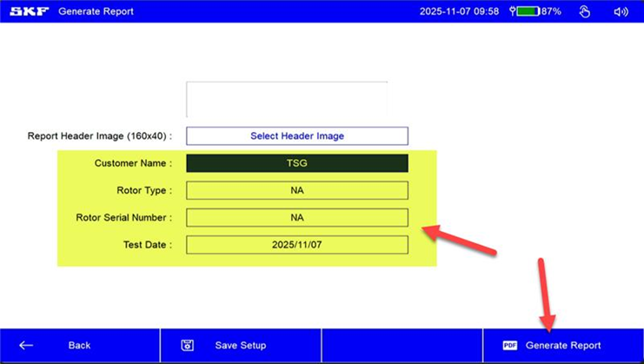Click the date and time in the status bar

coord(459,11)
